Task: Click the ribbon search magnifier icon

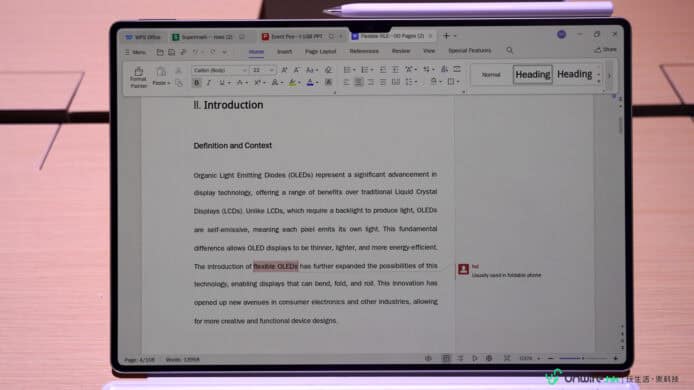Action: pyautogui.click(x=509, y=50)
